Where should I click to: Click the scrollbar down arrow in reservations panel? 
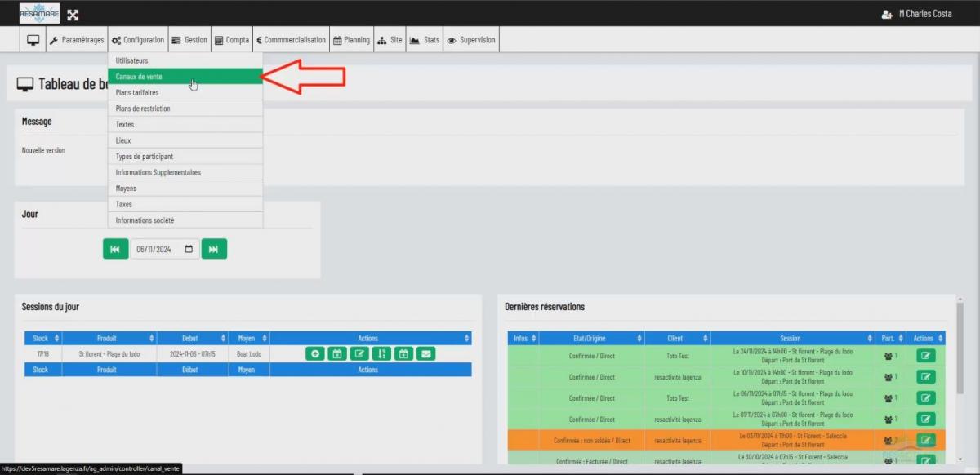click(x=960, y=459)
